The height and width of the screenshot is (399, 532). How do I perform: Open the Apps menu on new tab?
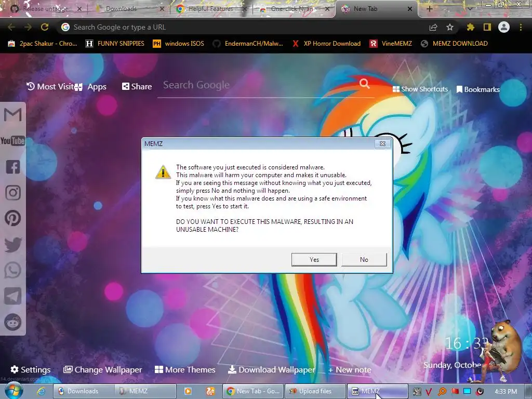click(x=91, y=87)
